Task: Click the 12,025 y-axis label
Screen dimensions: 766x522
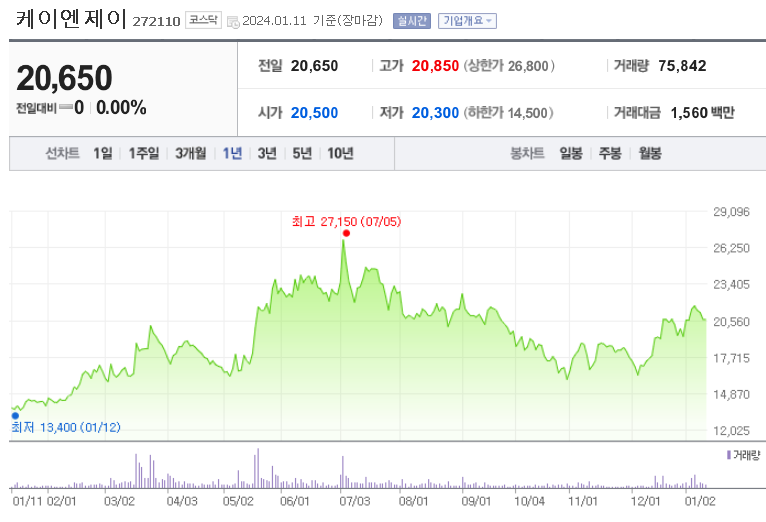Action: tap(731, 431)
